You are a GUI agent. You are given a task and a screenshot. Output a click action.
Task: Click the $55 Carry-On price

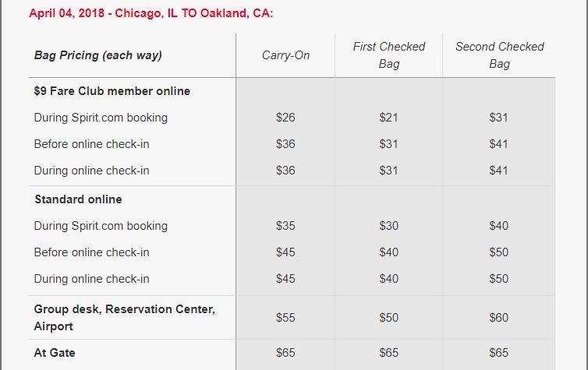coord(285,318)
